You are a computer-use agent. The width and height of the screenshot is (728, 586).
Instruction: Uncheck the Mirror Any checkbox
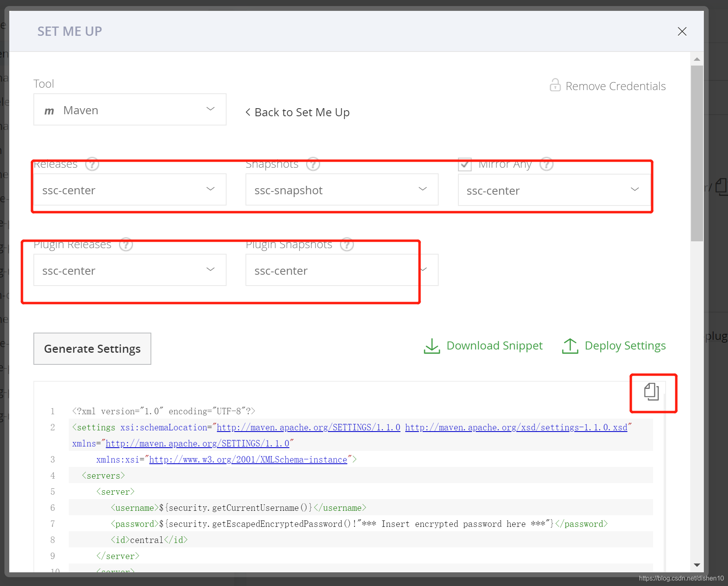[x=465, y=164]
